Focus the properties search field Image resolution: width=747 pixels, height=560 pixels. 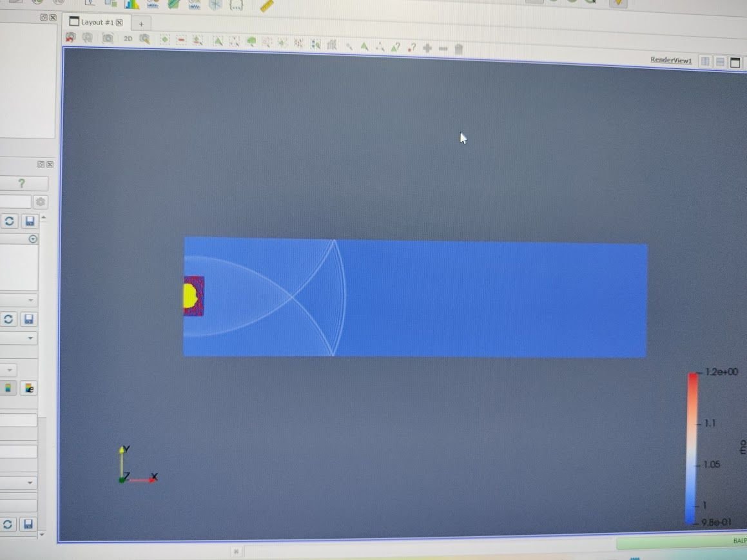tap(15, 202)
